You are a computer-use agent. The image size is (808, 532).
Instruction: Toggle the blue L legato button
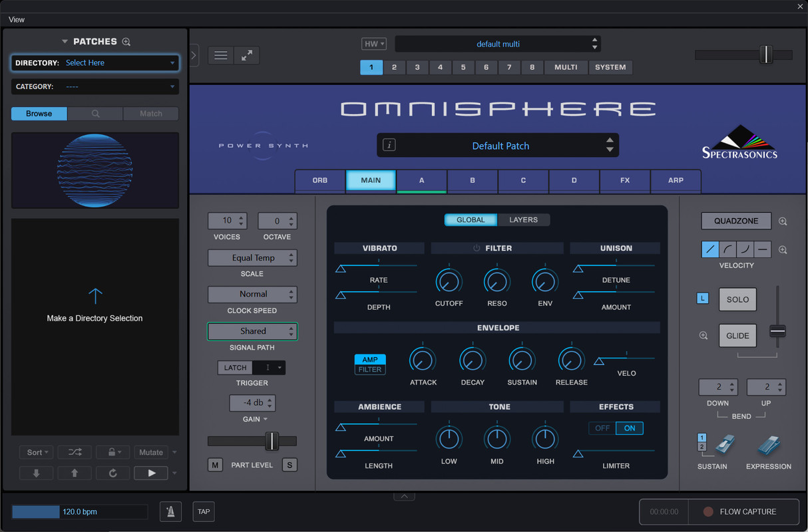coord(702,299)
